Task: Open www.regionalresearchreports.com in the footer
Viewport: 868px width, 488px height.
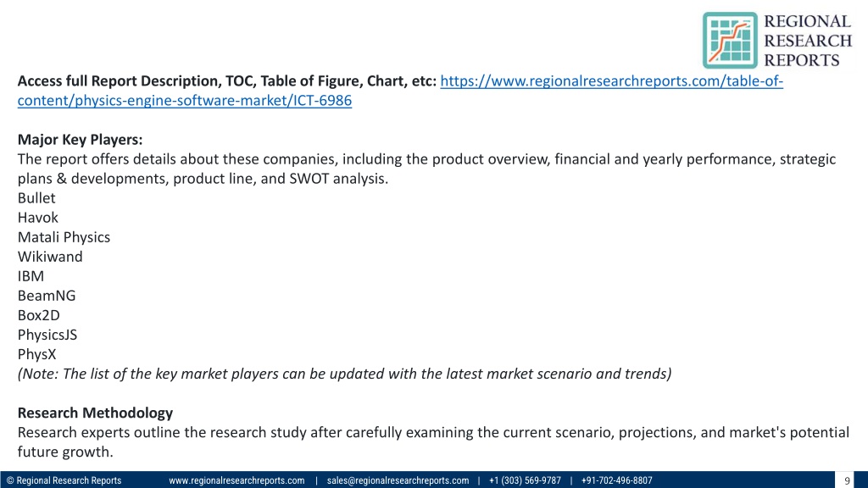Action: [x=236, y=480]
